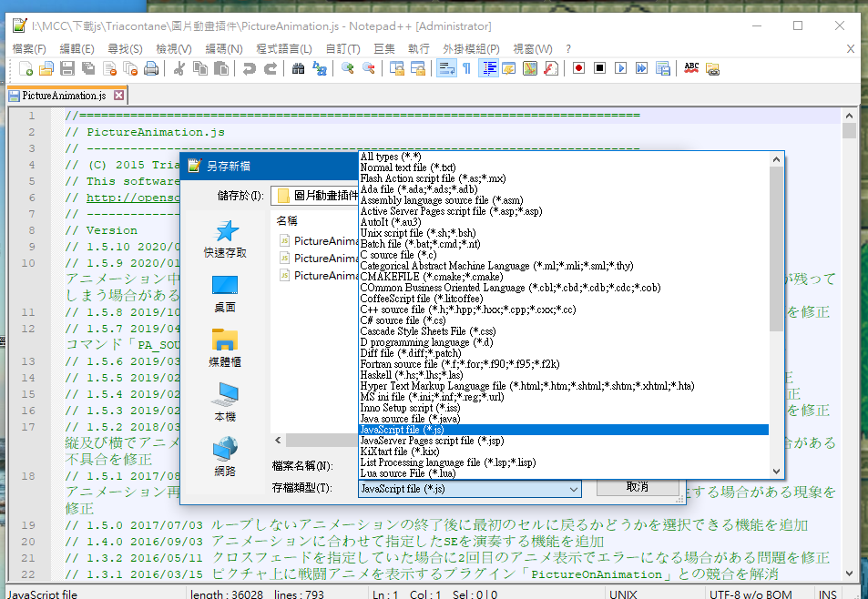This screenshot has height=599, width=868.
Task: Click the New file toolbar icon
Action: point(26,68)
